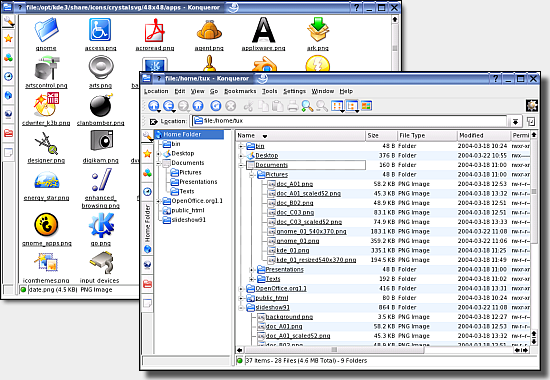Open the Edit menu

pos(180,91)
